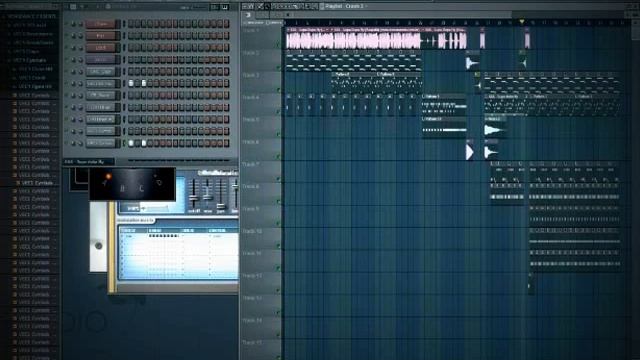
Task: Mute the first channel via its green LED
Action: point(67,24)
